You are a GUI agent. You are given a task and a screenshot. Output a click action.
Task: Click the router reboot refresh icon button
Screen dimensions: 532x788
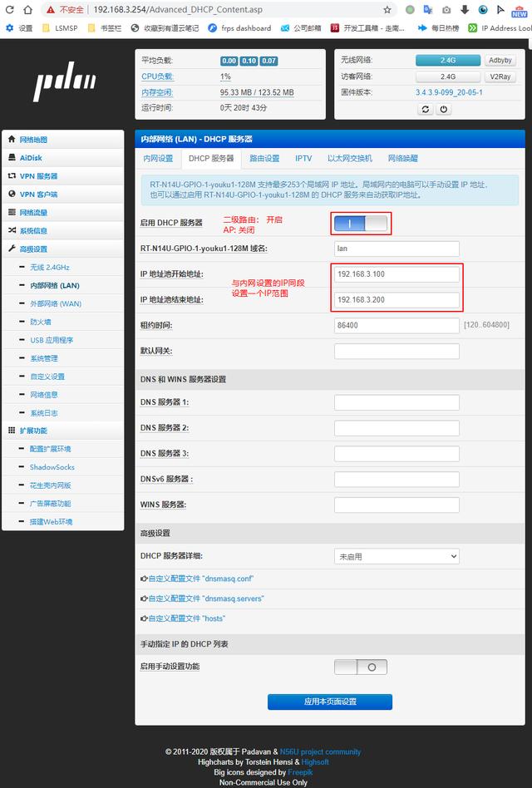point(425,109)
